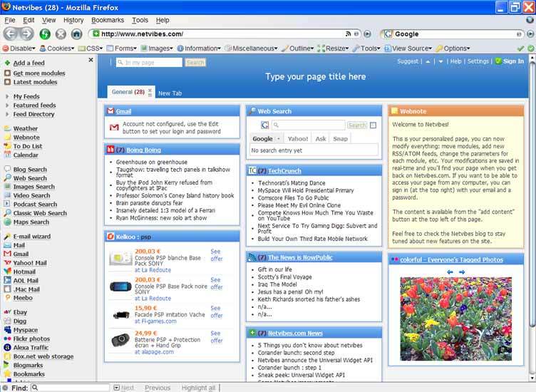Open Weather module in sidebar

[x=25, y=128]
